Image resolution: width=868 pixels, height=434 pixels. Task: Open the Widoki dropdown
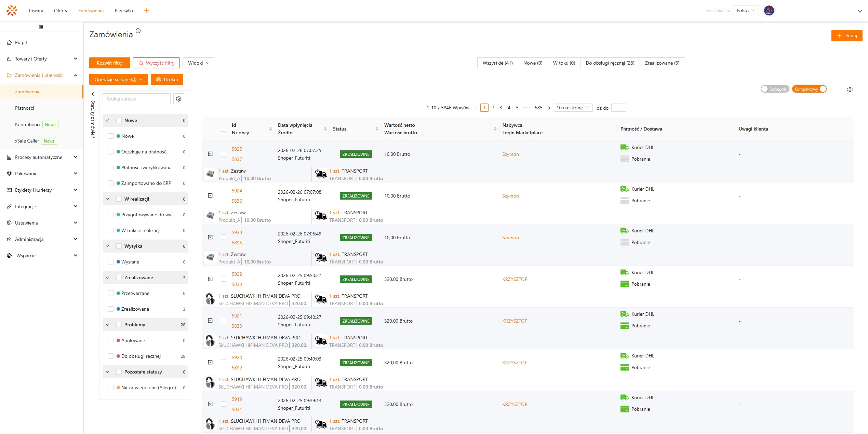198,63
